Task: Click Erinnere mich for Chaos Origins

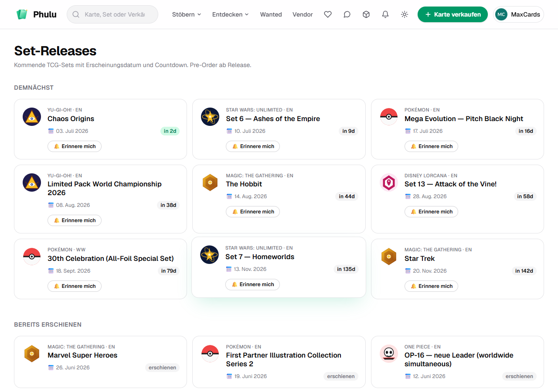Action: (x=75, y=146)
